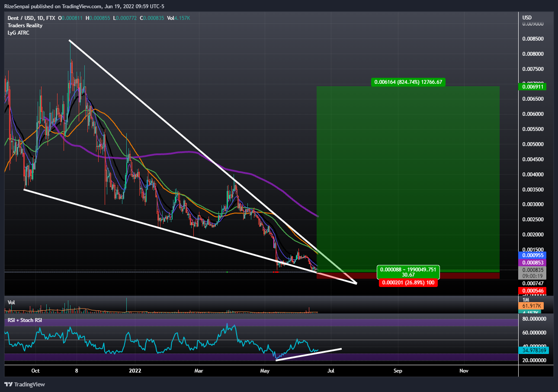Click the Mar label on time axis
This screenshot has height=392, width=558.
(199, 371)
